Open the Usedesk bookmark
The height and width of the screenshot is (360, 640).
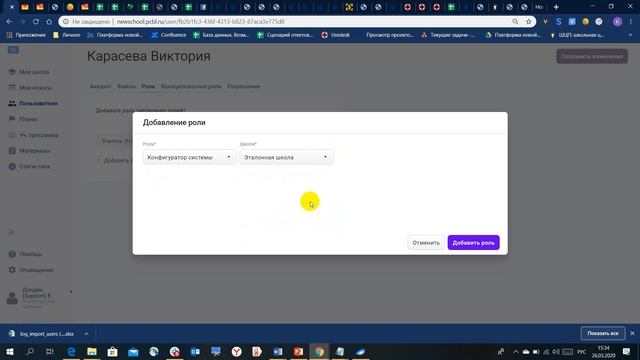(336, 35)
